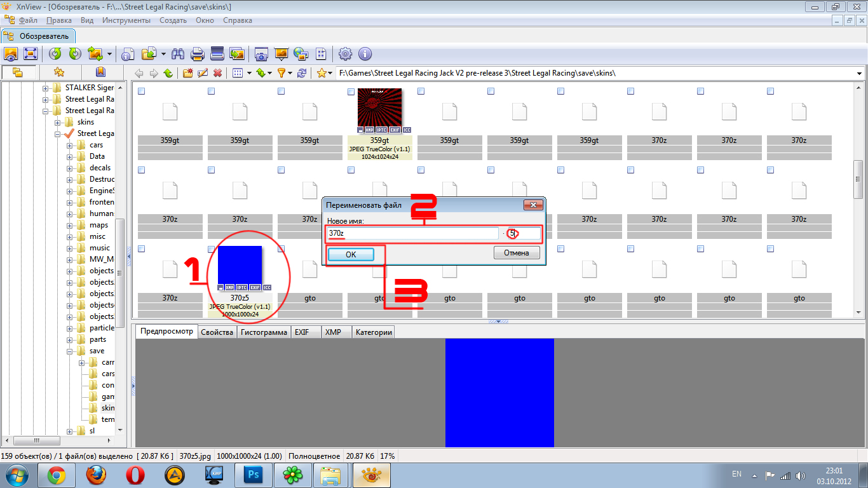
Task: Click the convert images toolbar icon
Action: (x=95, y=54)
